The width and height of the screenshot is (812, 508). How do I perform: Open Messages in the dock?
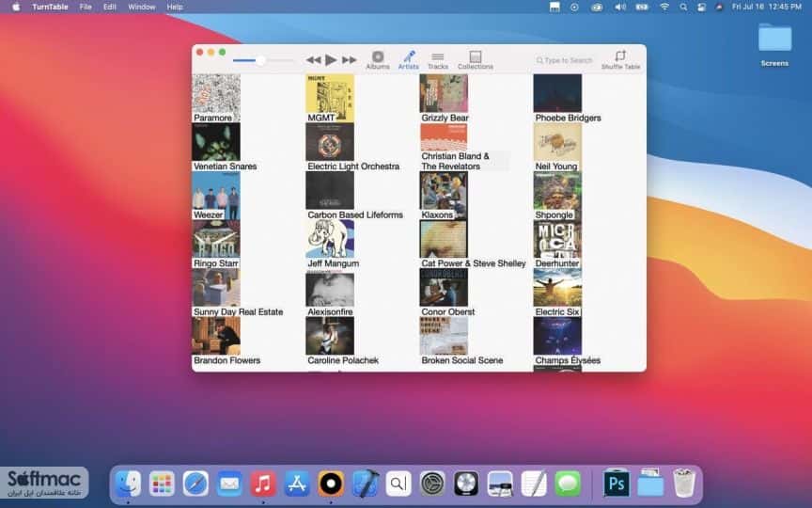[568, 484]
